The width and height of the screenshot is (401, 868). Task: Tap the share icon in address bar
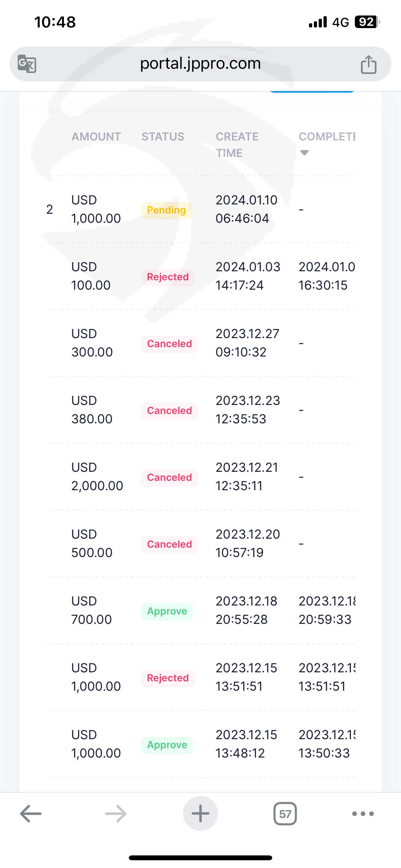(368, 64)
